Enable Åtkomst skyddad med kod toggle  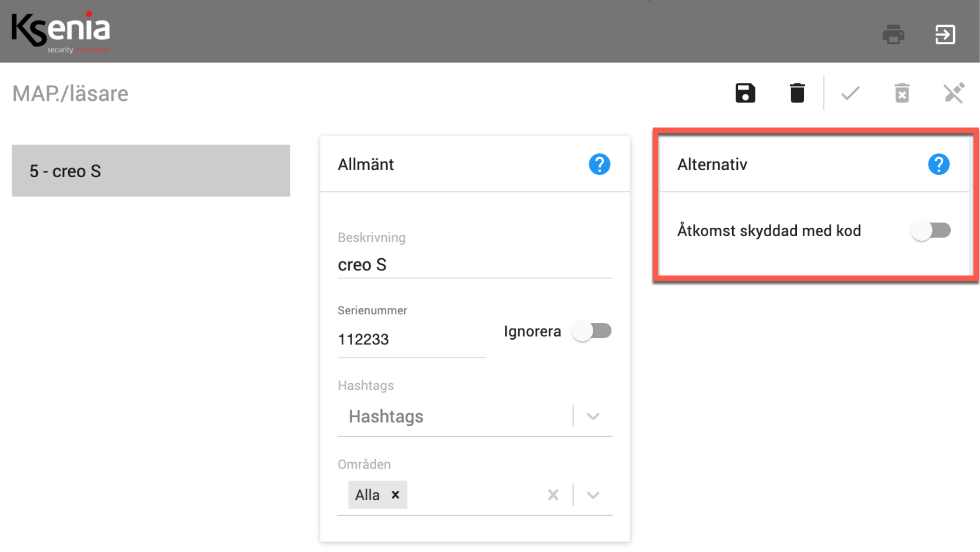(x=930, y=230)
